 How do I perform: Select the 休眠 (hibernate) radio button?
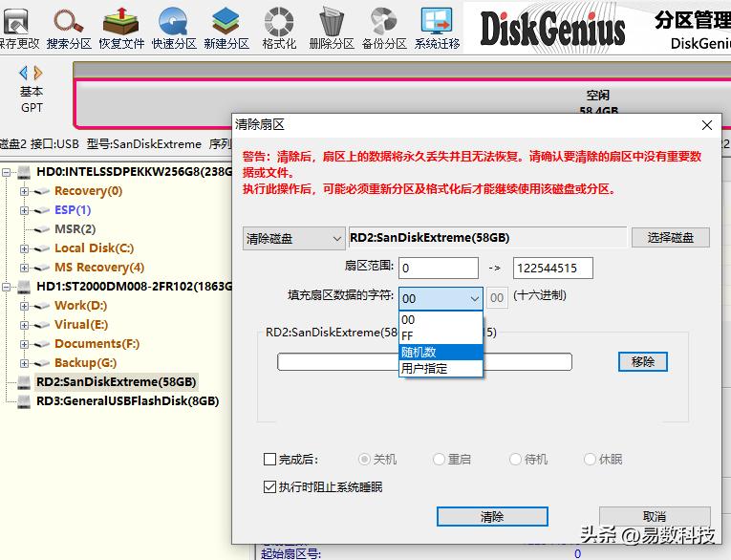coord(590,460)
